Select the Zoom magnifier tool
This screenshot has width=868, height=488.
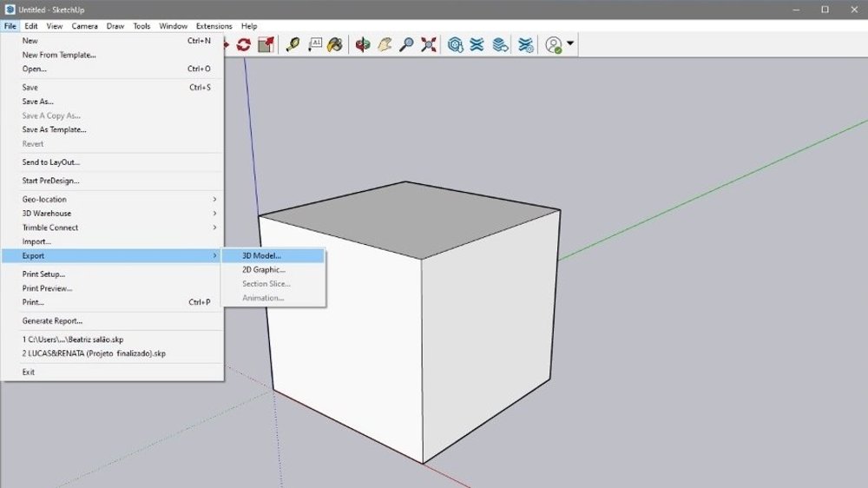point(406,45)
